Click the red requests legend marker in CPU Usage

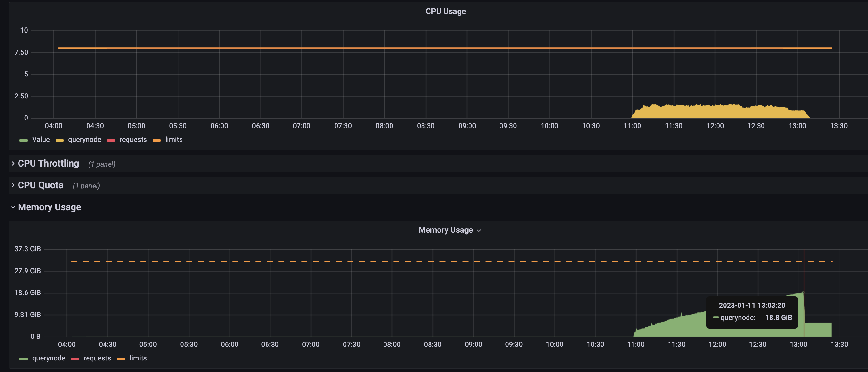point(111,139)
